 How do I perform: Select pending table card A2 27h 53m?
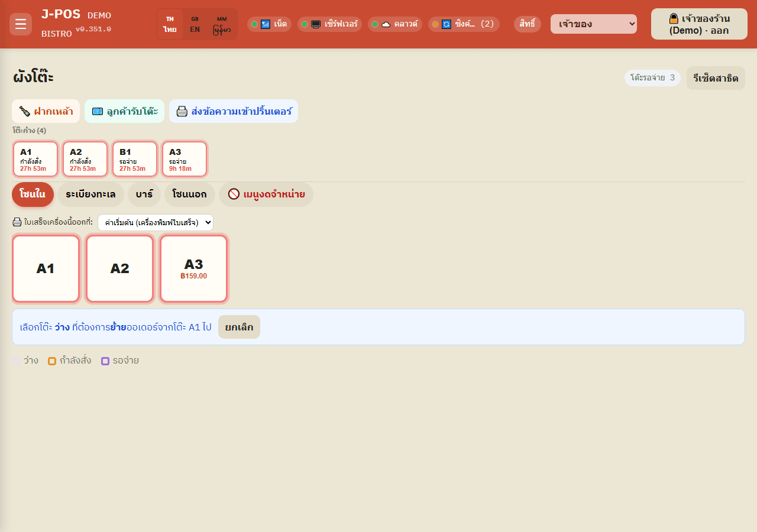click(85, 159)
